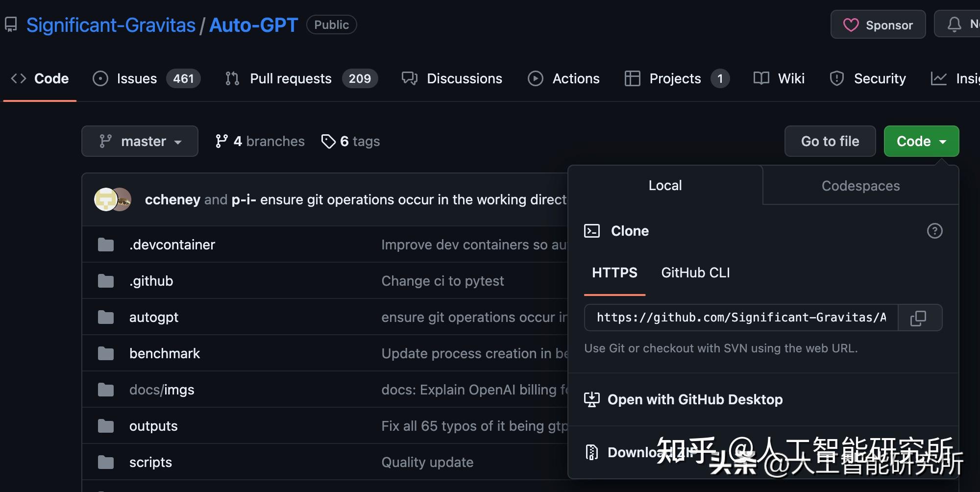Screen dimensions: 980x492
Task: Open the Projects tab
Action: (x=677, y=78)
